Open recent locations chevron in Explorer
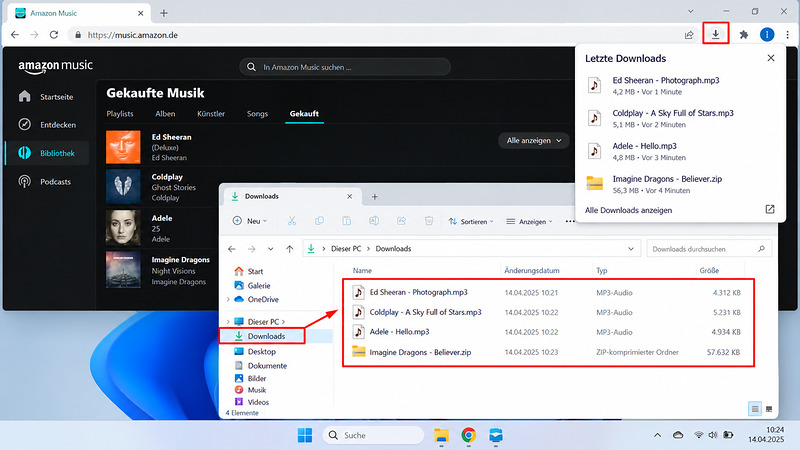Image resolution: width=800 pixels, height=450 pixels. (270, 249)
